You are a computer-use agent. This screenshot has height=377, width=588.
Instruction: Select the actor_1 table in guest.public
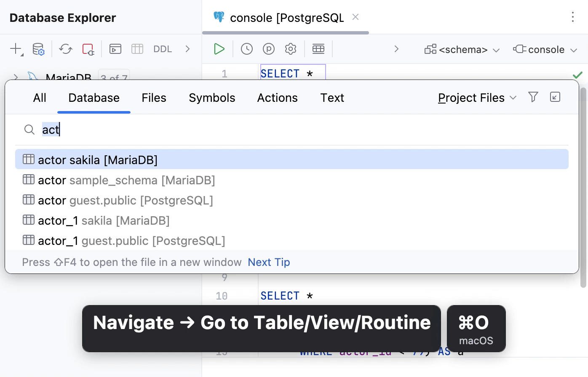click(131, 240)
